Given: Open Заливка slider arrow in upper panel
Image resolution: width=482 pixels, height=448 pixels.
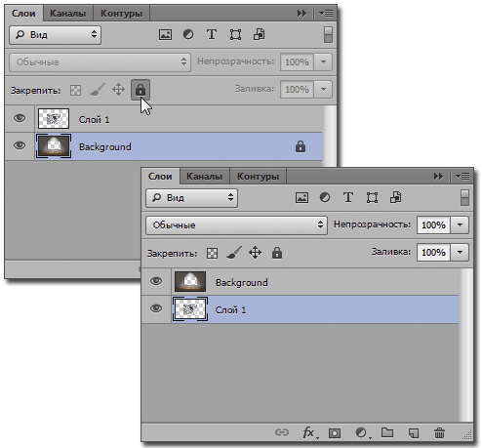Looking at the screenshot, I should tap(323, 89).
